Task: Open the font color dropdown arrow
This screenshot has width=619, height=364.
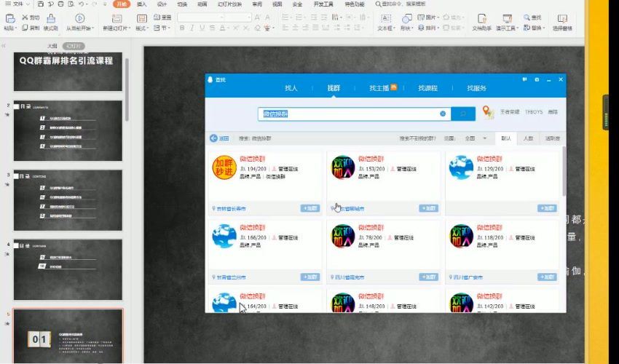Action: click(x=228, y=28)
